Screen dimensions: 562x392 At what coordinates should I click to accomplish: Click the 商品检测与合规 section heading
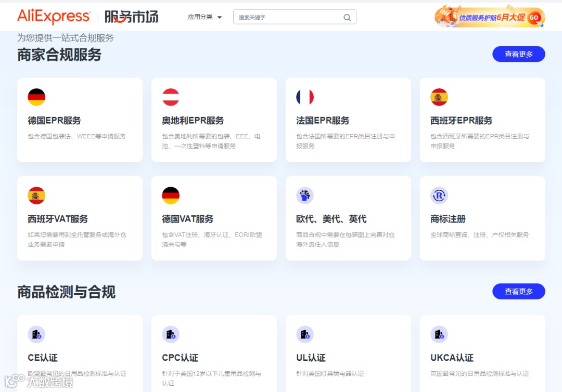pyautogui.click(x=66, y=292)
